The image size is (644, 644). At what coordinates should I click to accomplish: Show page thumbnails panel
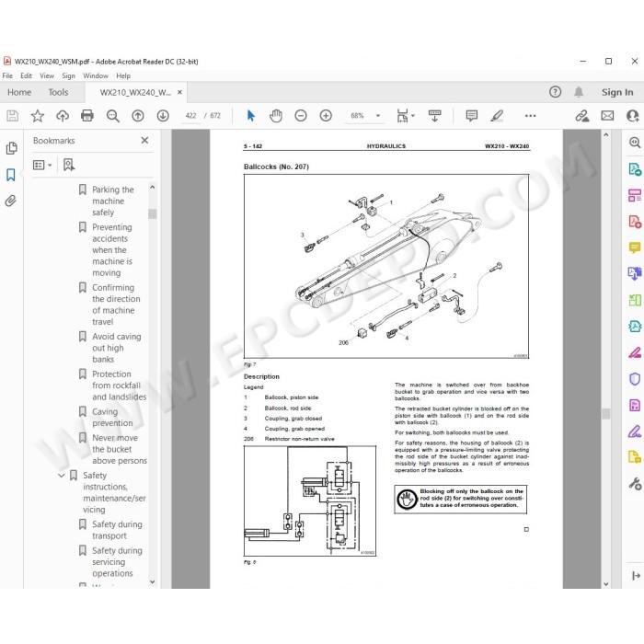pyautogui.click(x=11, y=148)
